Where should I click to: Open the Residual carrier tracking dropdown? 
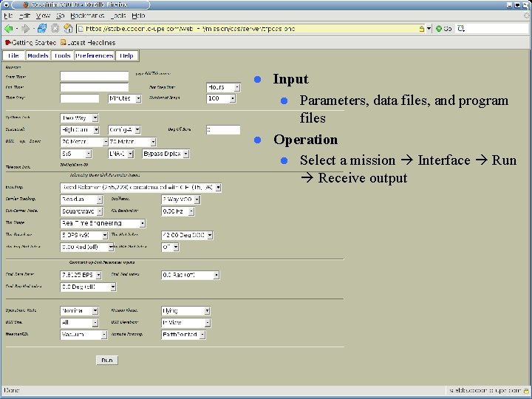pyautogui.click(x=81, y=199)
